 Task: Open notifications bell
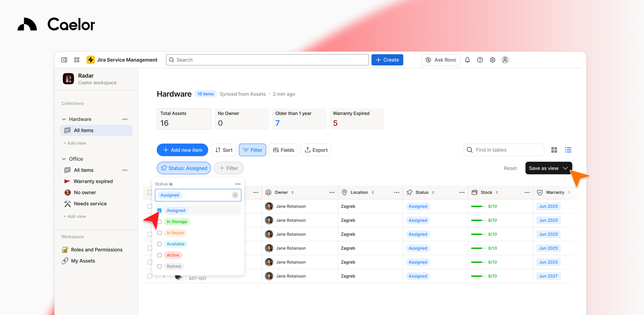(467, 60)
